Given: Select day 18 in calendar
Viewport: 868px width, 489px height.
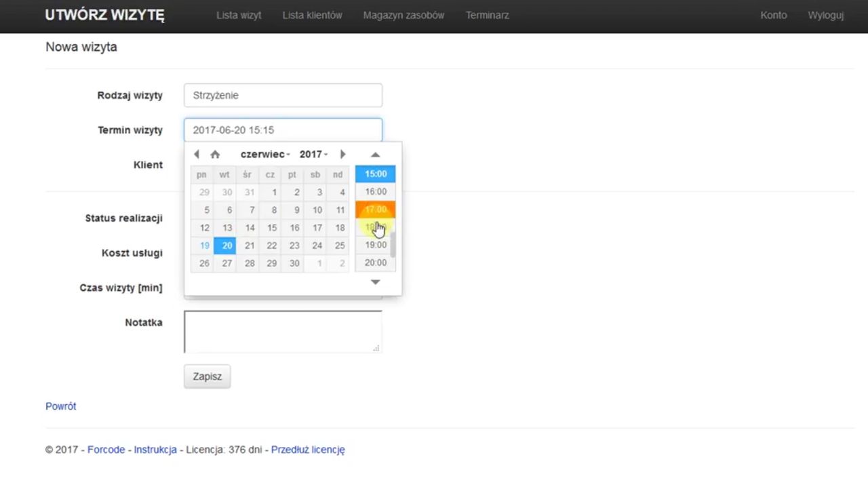Looking at the screenshot, I should pos(338,228).
